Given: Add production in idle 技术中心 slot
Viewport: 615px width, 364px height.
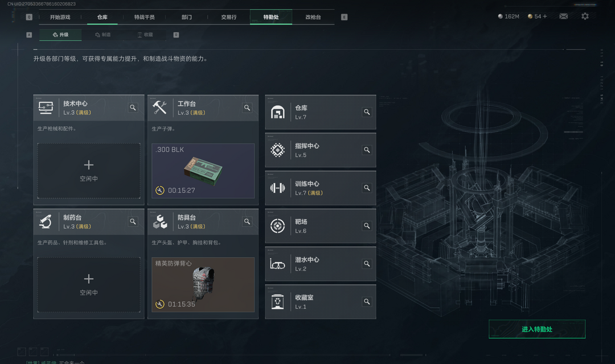Looking at the screenshot, I should (x=89, y=171).
